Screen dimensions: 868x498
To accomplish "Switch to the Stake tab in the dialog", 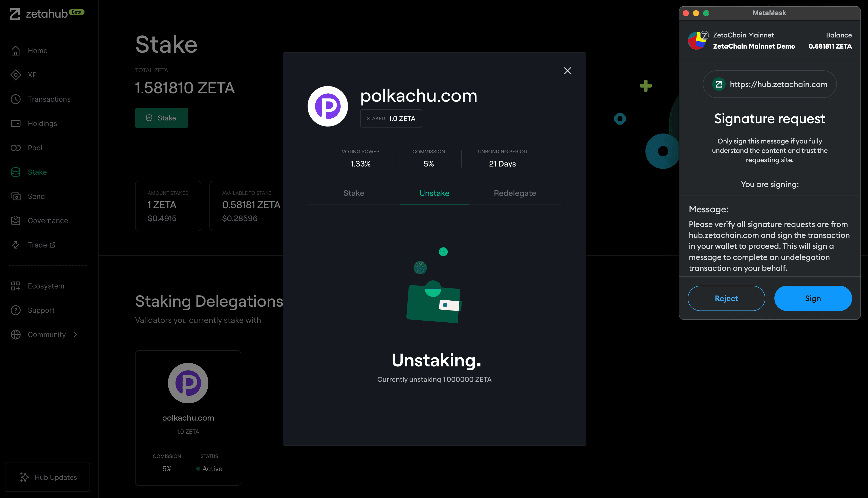I will (x=354, y=193).
